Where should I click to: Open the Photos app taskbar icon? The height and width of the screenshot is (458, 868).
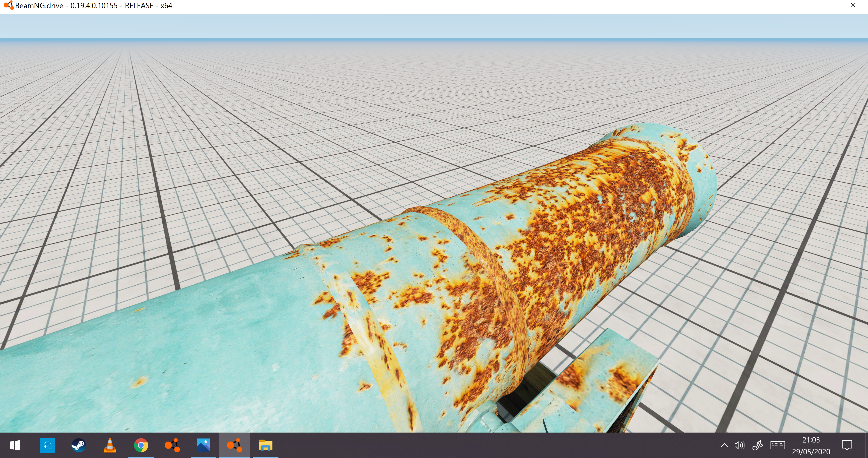click(x=203, y=445)
